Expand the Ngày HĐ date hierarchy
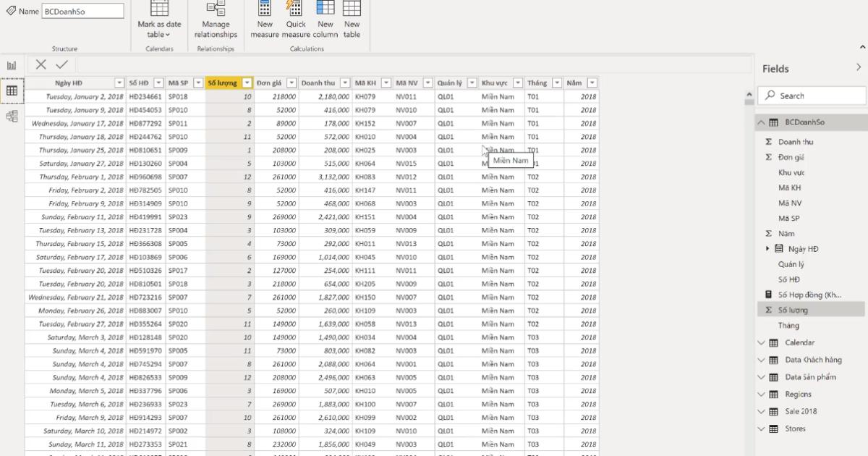The width and height of the screenshot is (868, 456). tap(768, 249)
